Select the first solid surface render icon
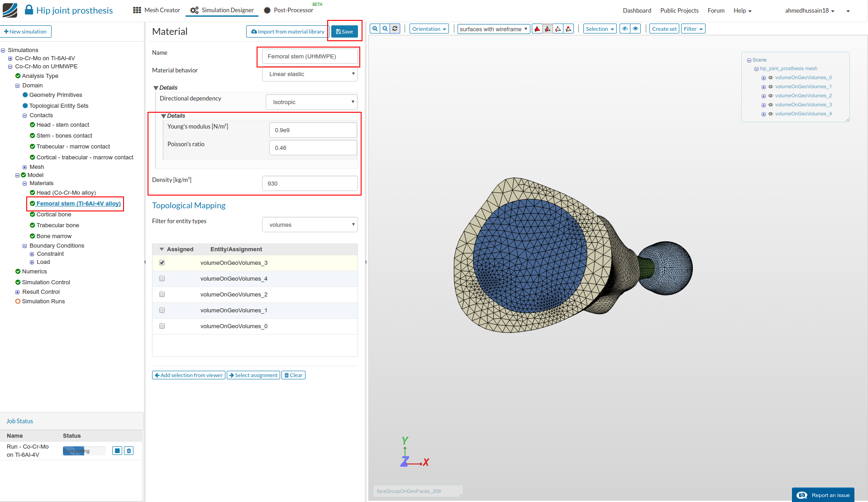Viewport: 868px width, 502px height. (537, 29)
